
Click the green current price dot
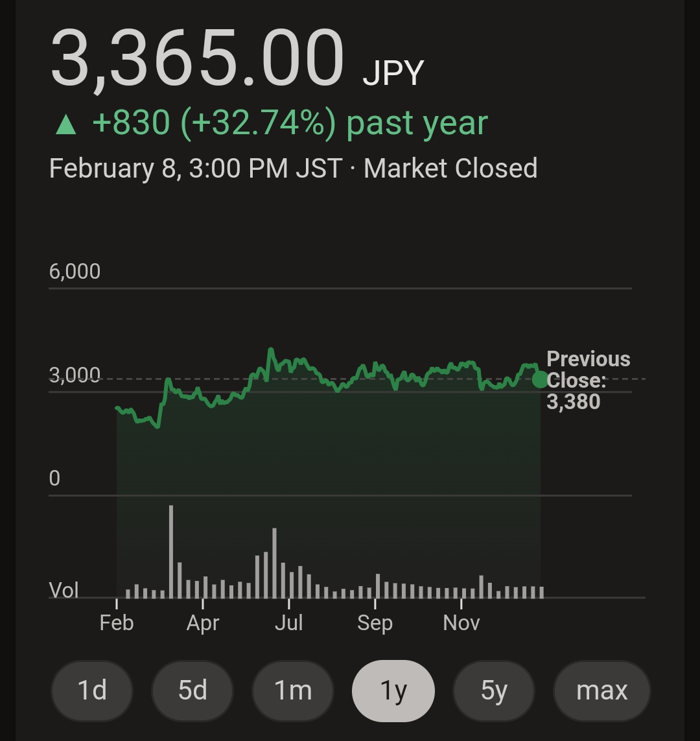click(x=541, y=379)
